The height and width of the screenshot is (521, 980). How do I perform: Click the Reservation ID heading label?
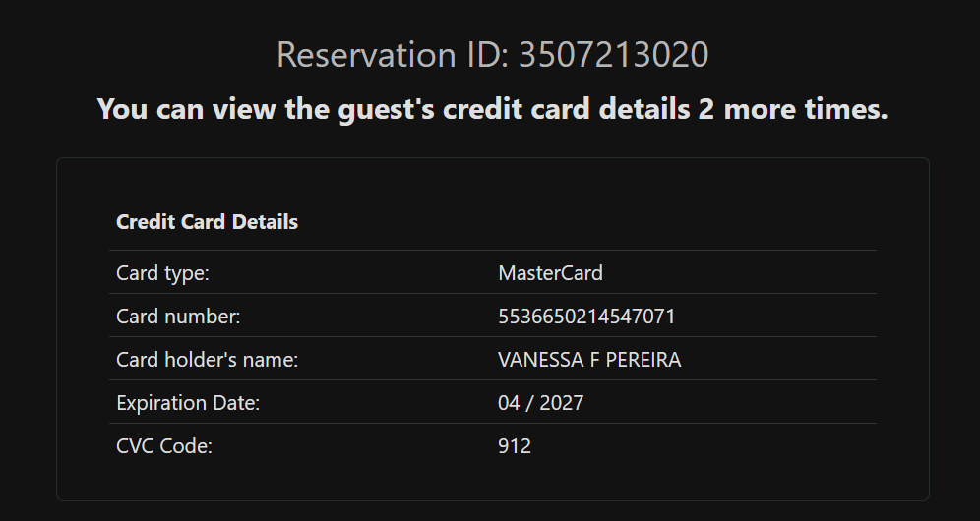(392, 55)
